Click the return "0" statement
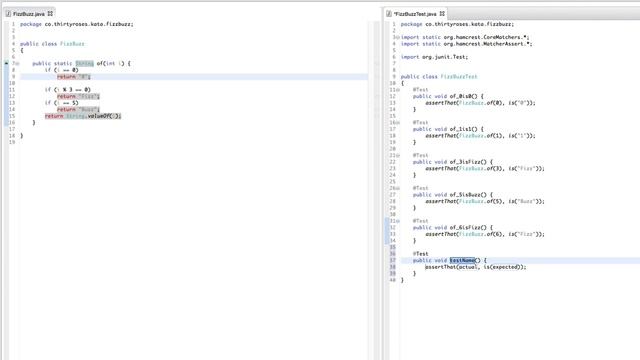640x360 pixels. click(73, 77)
